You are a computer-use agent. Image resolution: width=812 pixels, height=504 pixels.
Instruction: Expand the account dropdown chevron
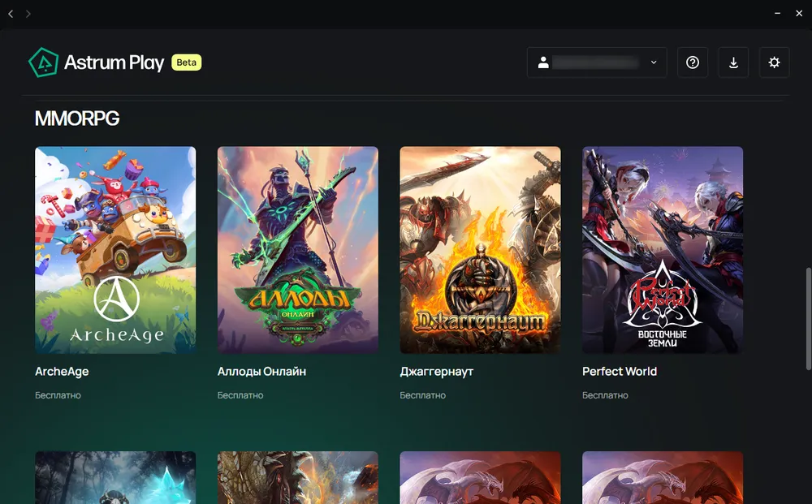(x=654, y=62)
